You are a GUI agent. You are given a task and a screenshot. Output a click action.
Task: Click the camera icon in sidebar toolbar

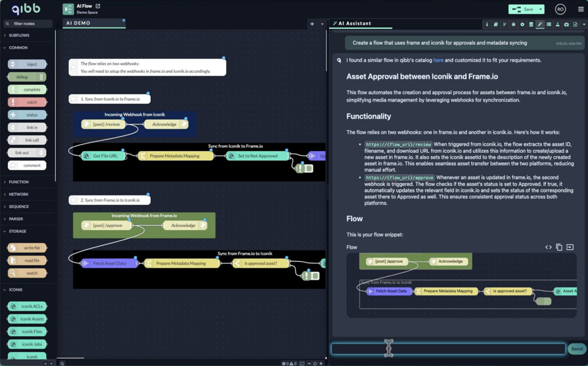pyautogui.click(x=566, y=24)
